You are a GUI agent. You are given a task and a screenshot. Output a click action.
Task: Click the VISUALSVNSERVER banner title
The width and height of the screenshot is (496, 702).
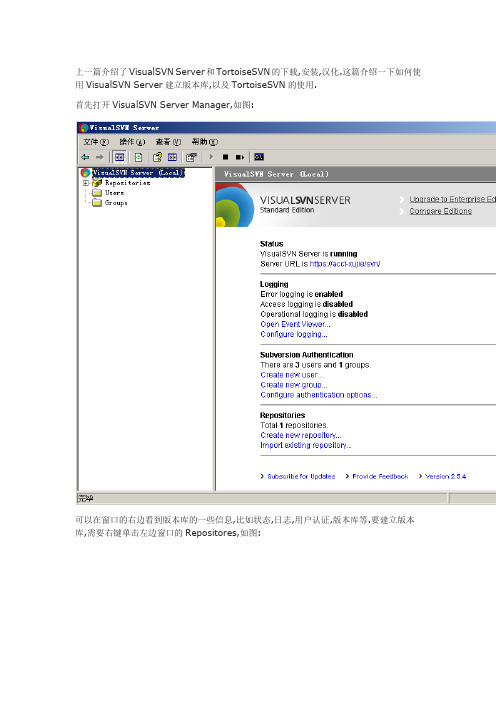[305, 200]
